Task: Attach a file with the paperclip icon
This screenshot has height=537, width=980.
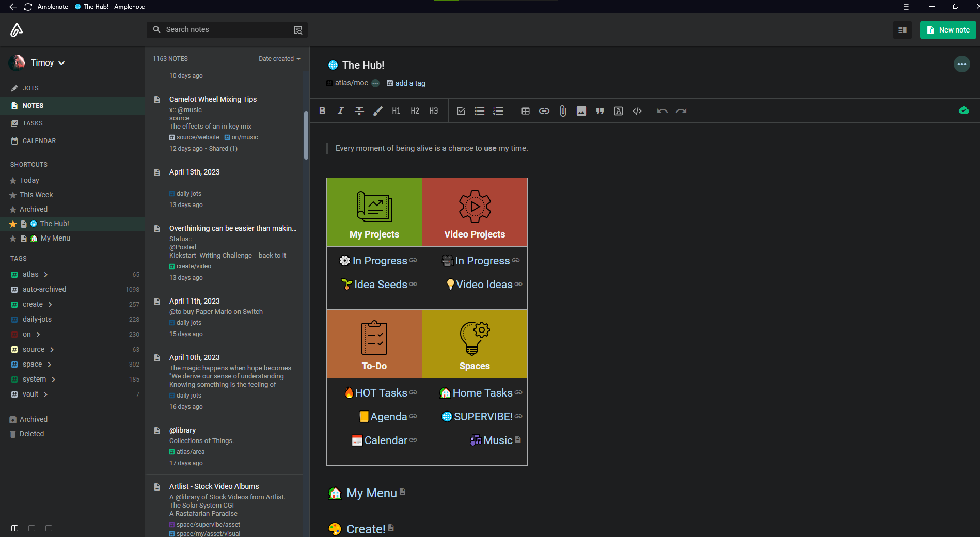Action: 562,110
